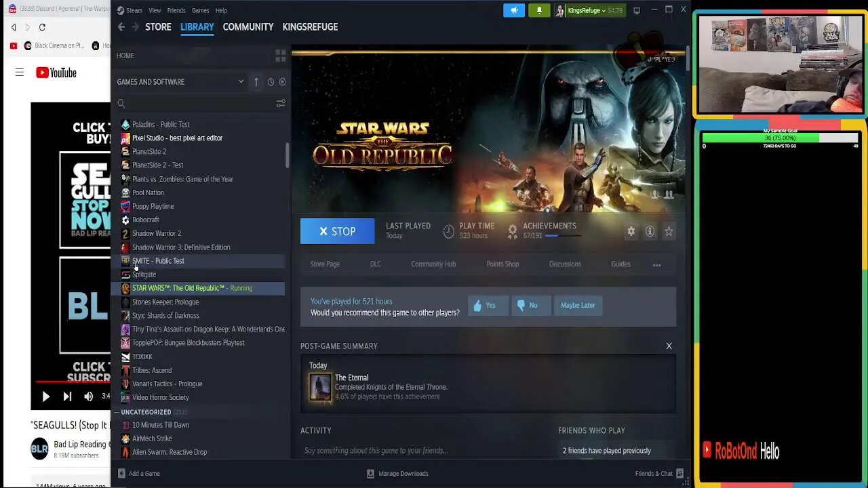Open game settings gear icon
This screenshot has height=488, width=868.
pyautogui.click(x=631, y=231)
